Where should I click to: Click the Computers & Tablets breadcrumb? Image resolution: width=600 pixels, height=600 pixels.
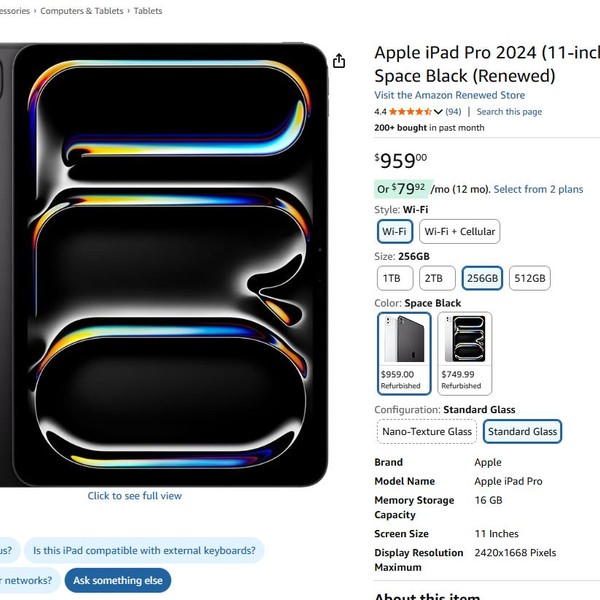click(82, 11)
